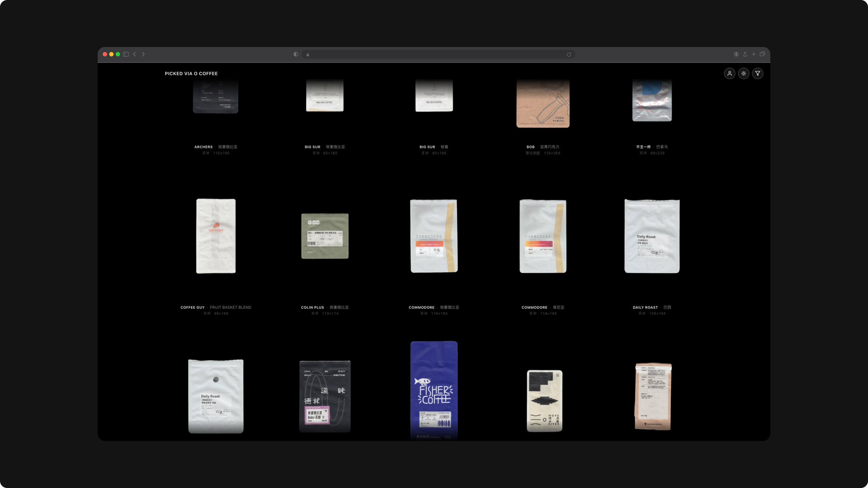868x488 pixels.
Task: Open the white COFFEE GUY bag image
Action: click(x=216, y=236)
